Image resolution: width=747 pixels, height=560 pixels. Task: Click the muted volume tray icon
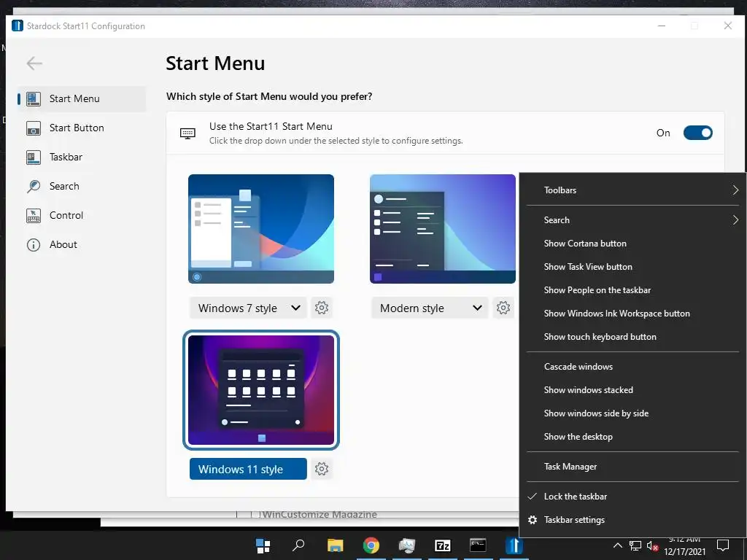click(653, 546)
